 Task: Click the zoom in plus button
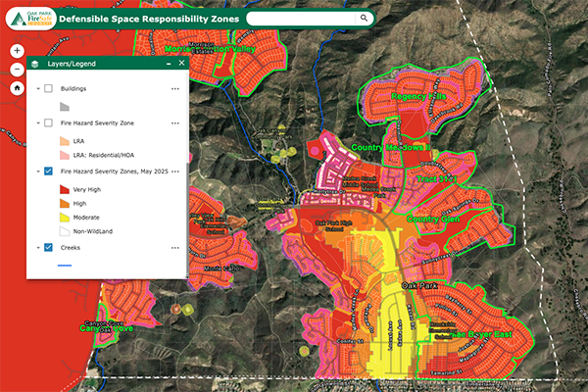point(17,51)
